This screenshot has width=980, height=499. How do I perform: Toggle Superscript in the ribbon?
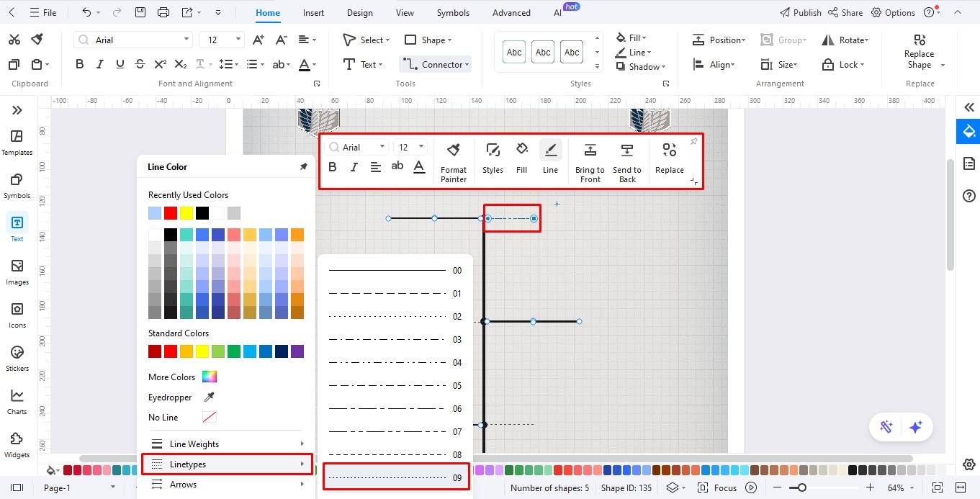click(161, 64)
